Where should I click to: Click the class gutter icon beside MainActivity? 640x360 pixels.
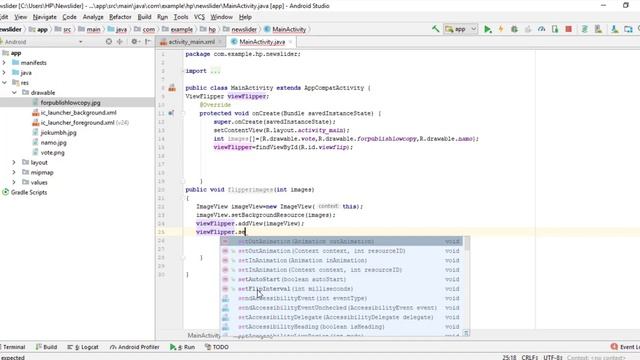click(172, 88)
